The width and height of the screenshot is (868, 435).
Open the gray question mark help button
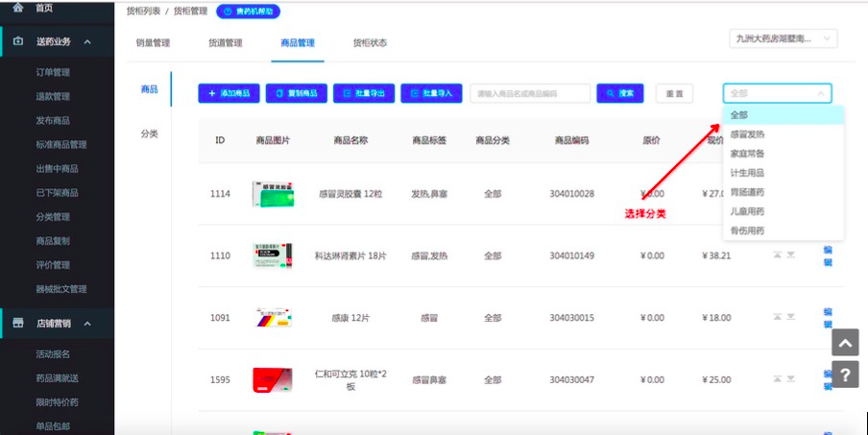pos(845,375)
